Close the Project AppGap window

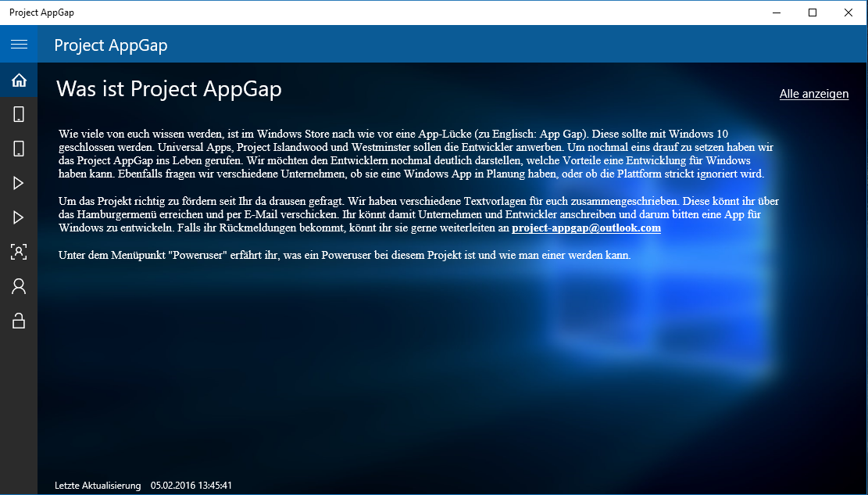click(848, 13)
